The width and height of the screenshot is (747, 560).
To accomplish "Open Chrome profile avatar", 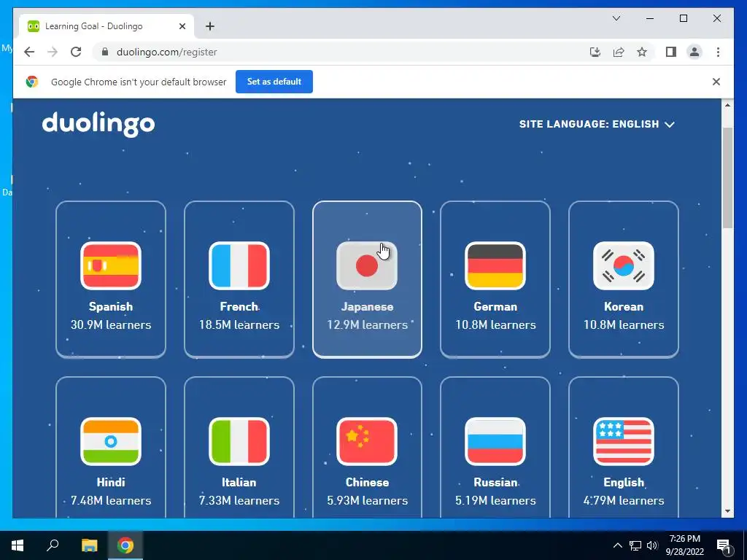I will pos(694,52).
